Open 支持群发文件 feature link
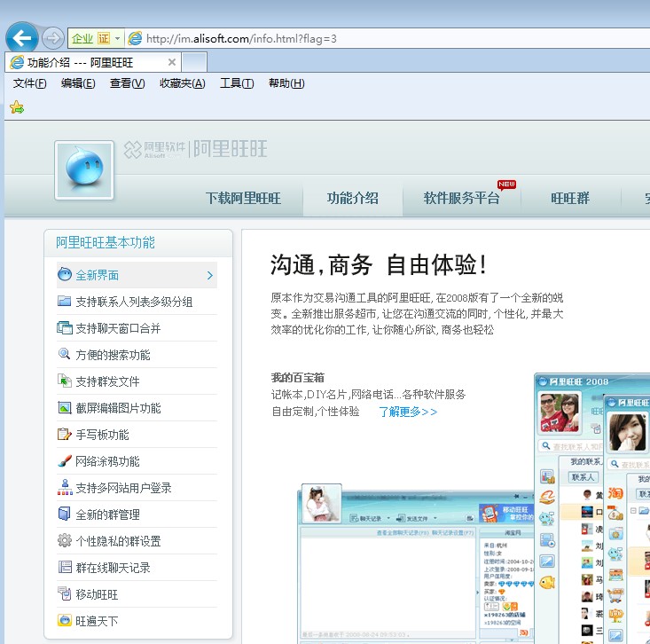650x644 pixels. coord(107,381)
